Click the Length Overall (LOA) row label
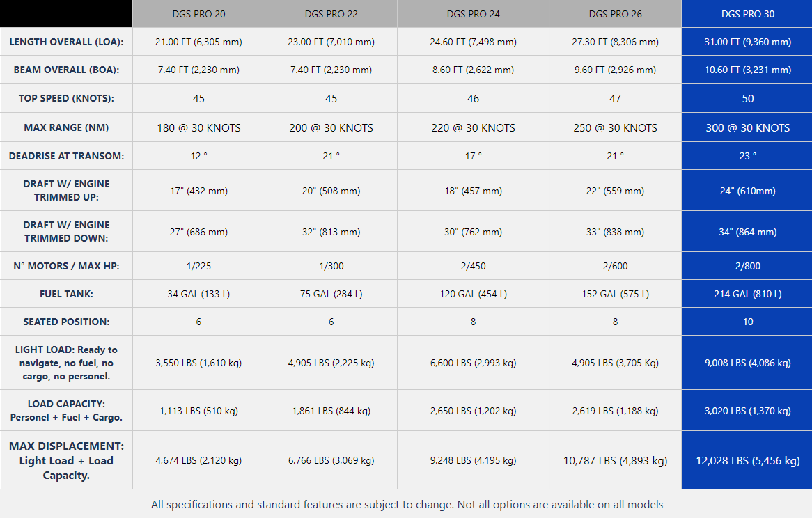This screenshot has height=518, width=812. (66, 42)
